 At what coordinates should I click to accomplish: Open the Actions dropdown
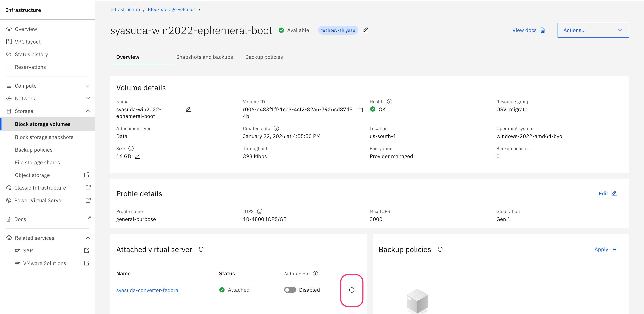point(593,30)
